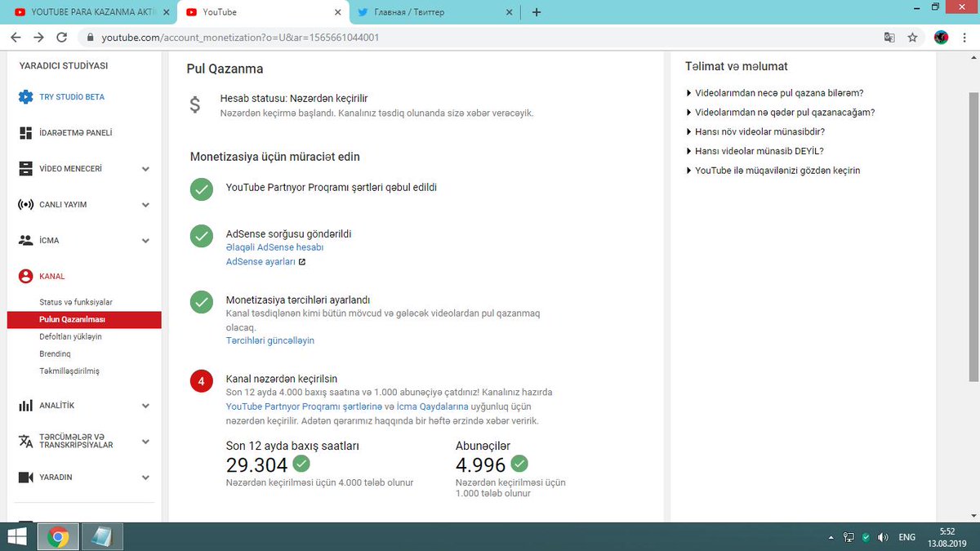Screen dimensions: 980x551
Task: Open Brendinq menu item
Action: (55, 353)
